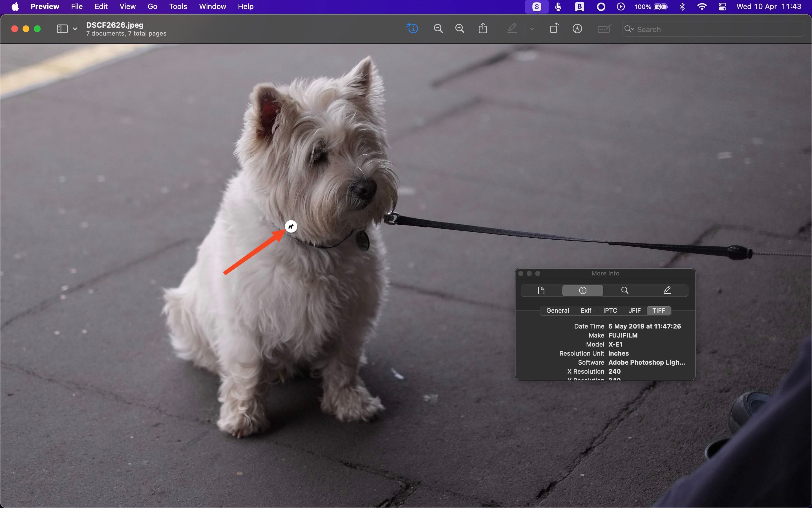The image size is (812, 508).
Task: Open the Share button in toolbar
Action: (483, 28)
